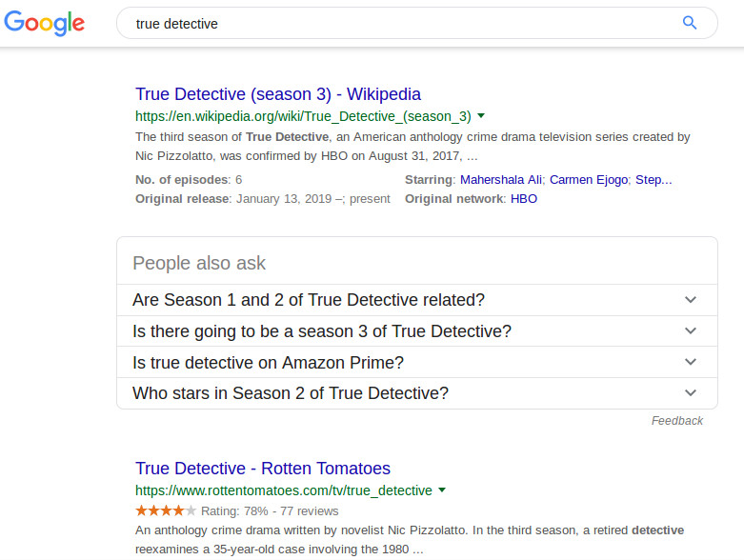Click the Wikipedia result snippet text
The image size is (744, 560).
412,147
